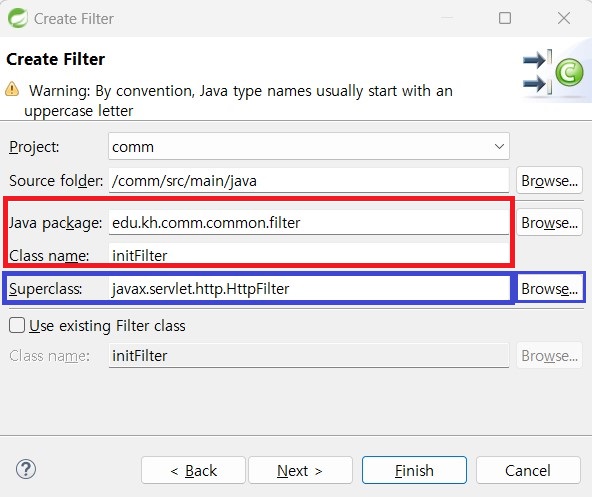
Task: Click the yellow warning triangle icon
Action: click(12, 89)
